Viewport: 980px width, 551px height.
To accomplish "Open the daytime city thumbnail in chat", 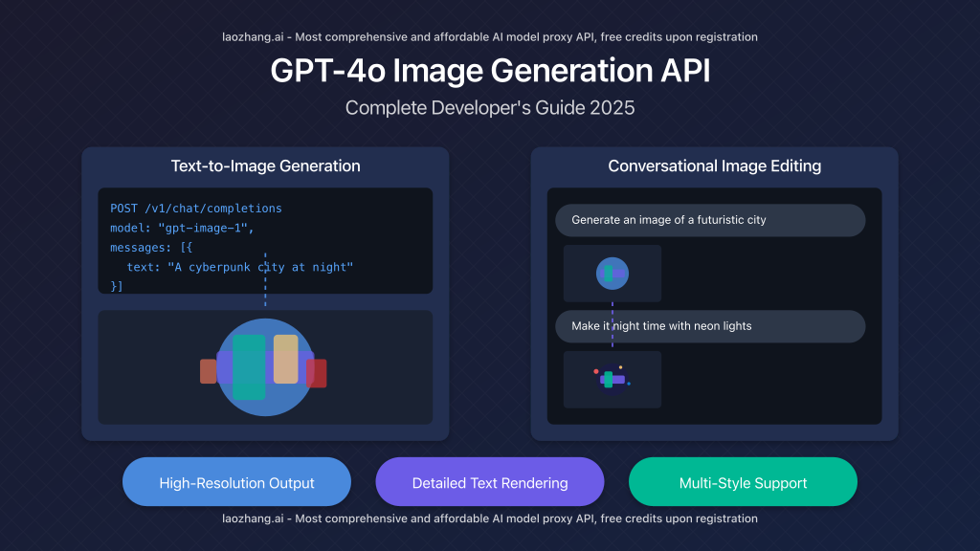I will click(x=612, y=273).
